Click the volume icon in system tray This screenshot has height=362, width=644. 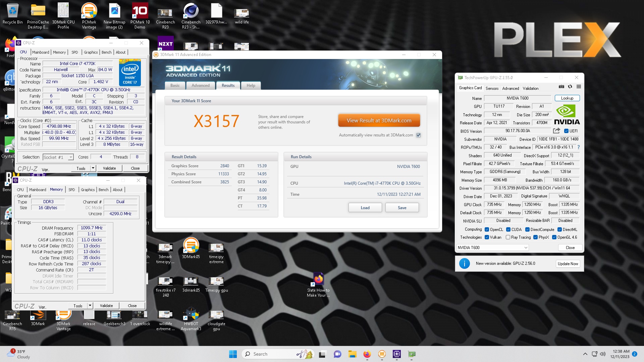pyautogui.click(x=603, y=354)
